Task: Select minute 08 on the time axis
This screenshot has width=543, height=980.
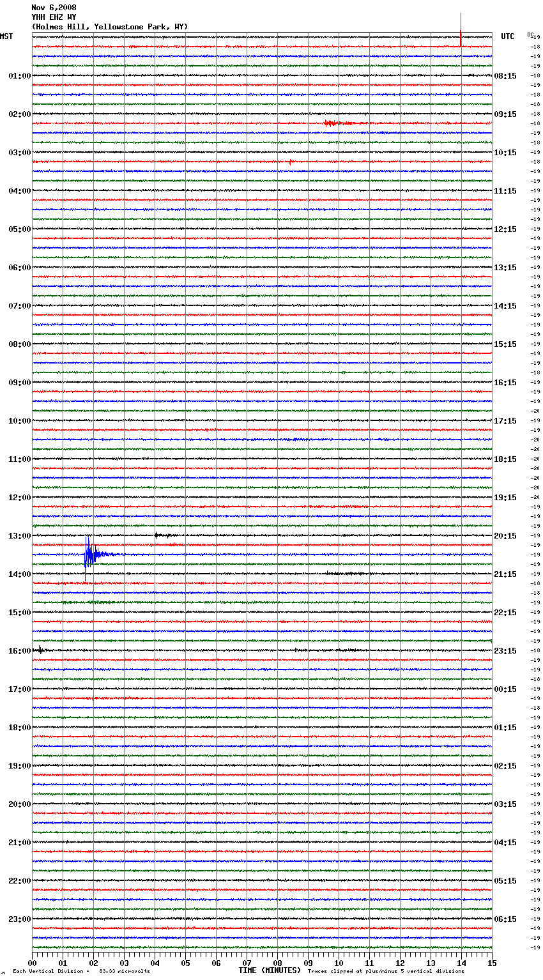Action: 277,963
